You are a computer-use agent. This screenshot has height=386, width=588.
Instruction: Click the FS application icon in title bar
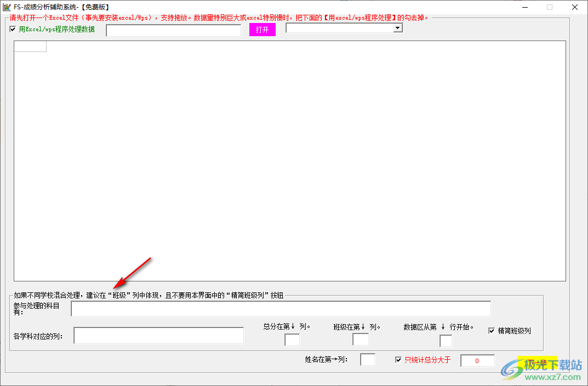point(7,7)
